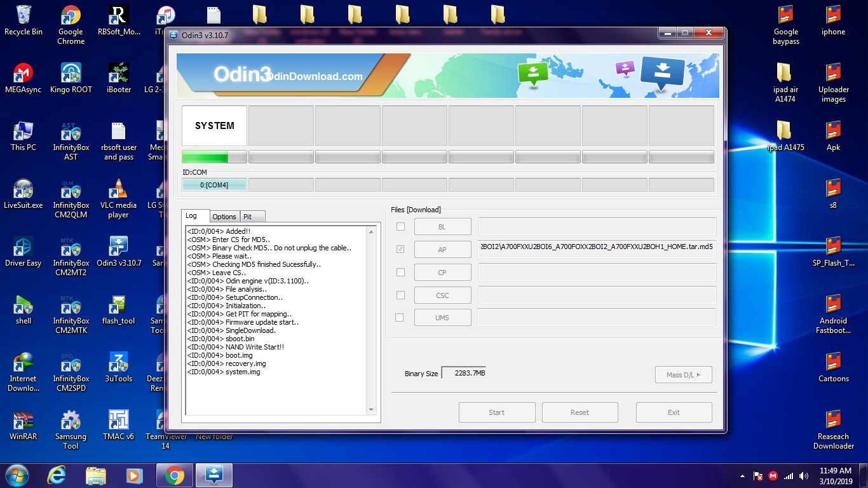Open Internet Explorer from the taskbar
Viewport: 868px width, 488px height.
click(x=57, y=475)
